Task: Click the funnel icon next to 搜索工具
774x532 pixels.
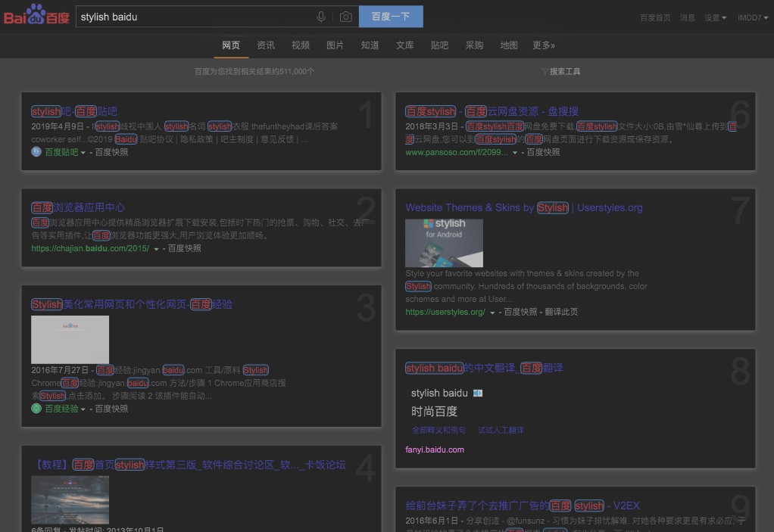Action: pyautogui.click(x=545, y=70)
